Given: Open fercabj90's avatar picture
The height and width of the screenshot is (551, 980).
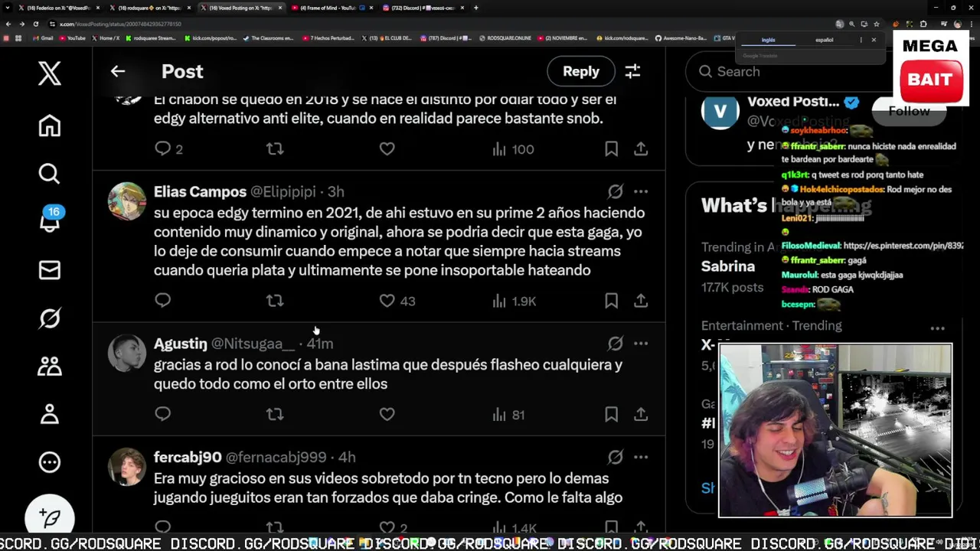Looking at the screenshot, I should click(x=127, y=466).
